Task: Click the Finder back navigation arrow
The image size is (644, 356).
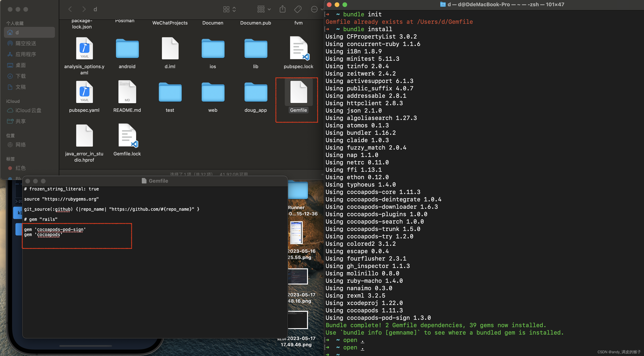Action: pos(70,9)
